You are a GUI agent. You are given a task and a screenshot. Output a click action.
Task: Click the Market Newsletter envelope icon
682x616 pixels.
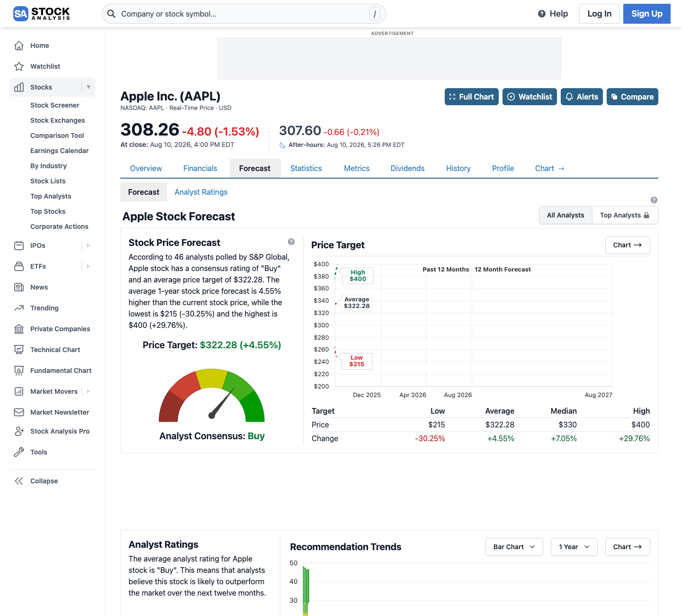tap(19, 412)
